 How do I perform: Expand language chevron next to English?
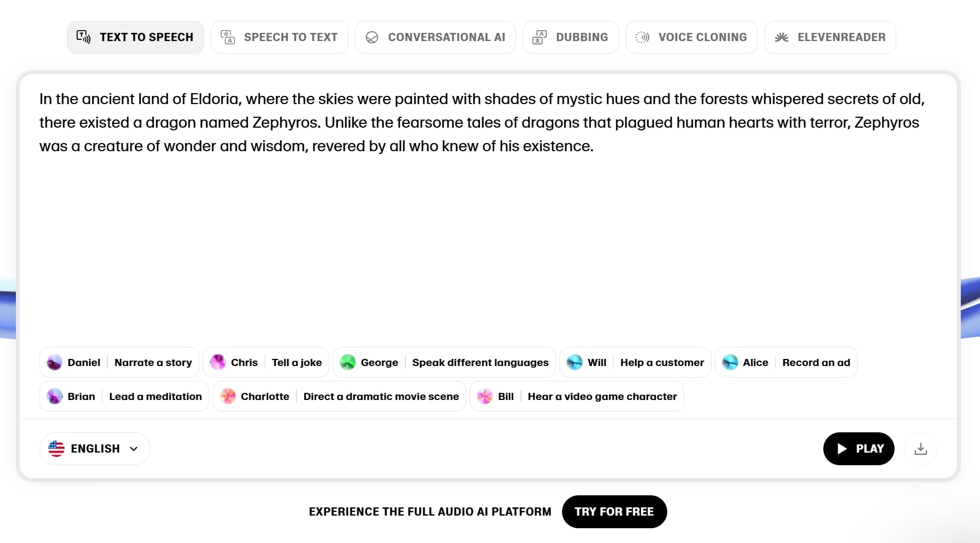click(134, 449)
